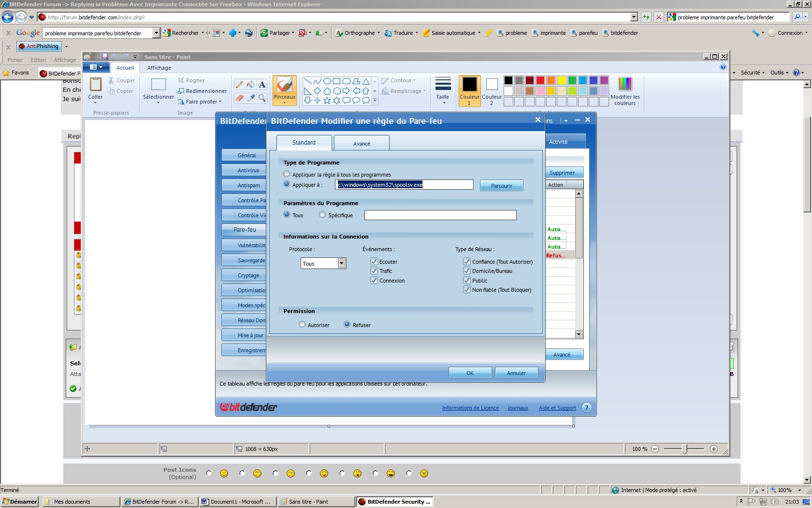Viewport: 812px width, 508px height.
Task: Uncheck the Trafic checkbox
Action: [x=374, y=270]
